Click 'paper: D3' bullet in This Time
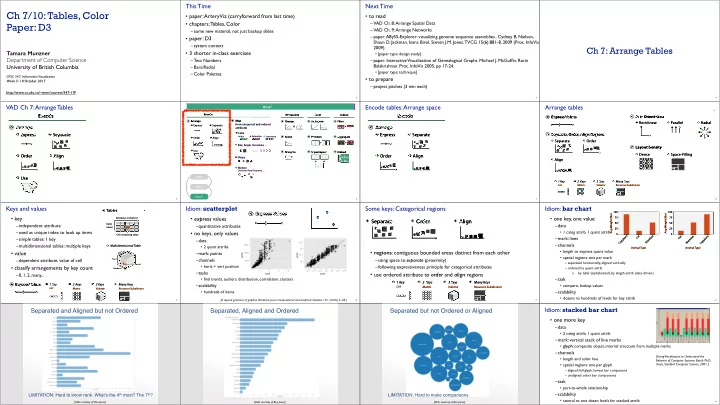 click(200, 39)
